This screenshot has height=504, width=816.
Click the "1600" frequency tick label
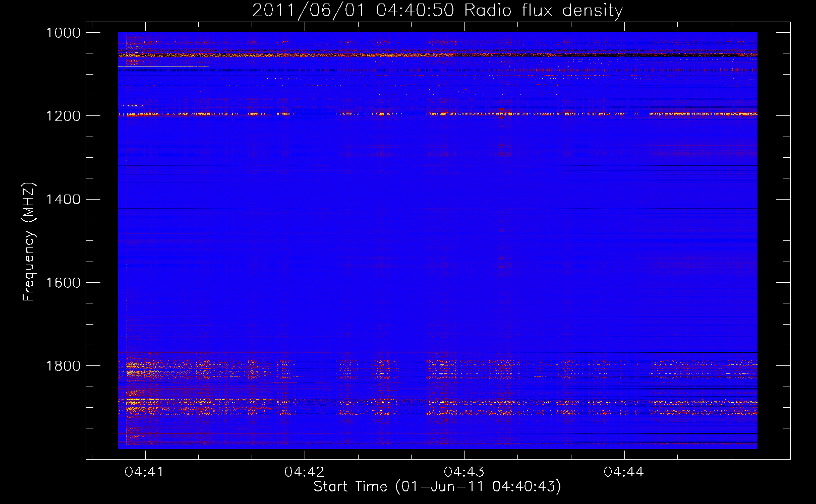(x=64, y=283)
